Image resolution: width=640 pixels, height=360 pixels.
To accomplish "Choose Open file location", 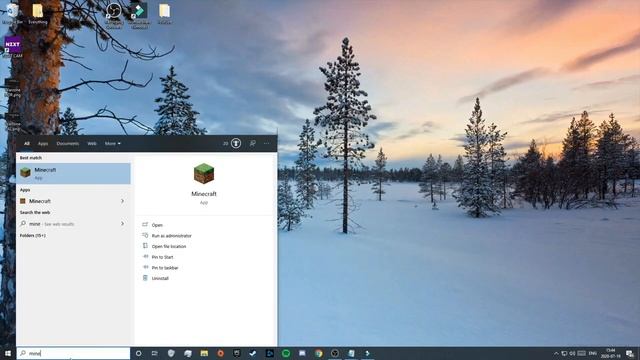I will (169, 247).
